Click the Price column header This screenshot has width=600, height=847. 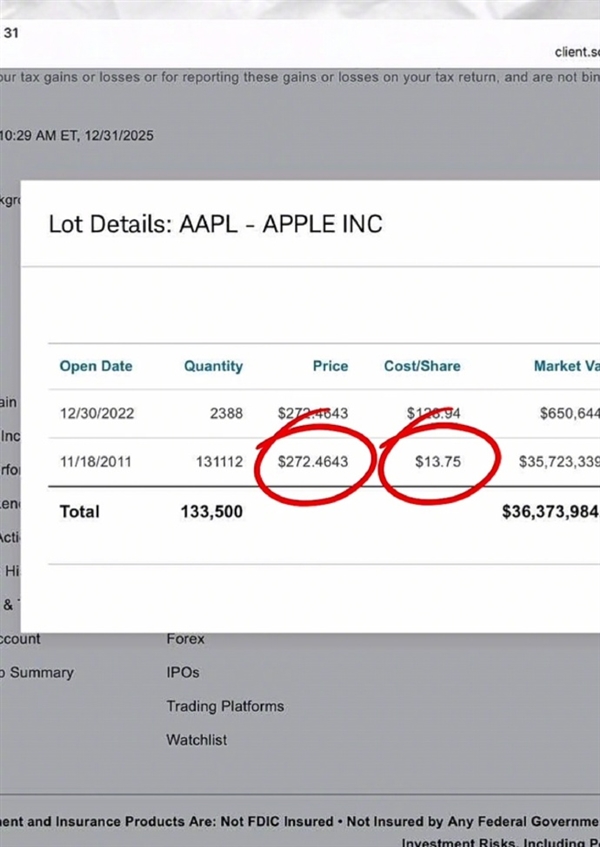pos(330,366)
